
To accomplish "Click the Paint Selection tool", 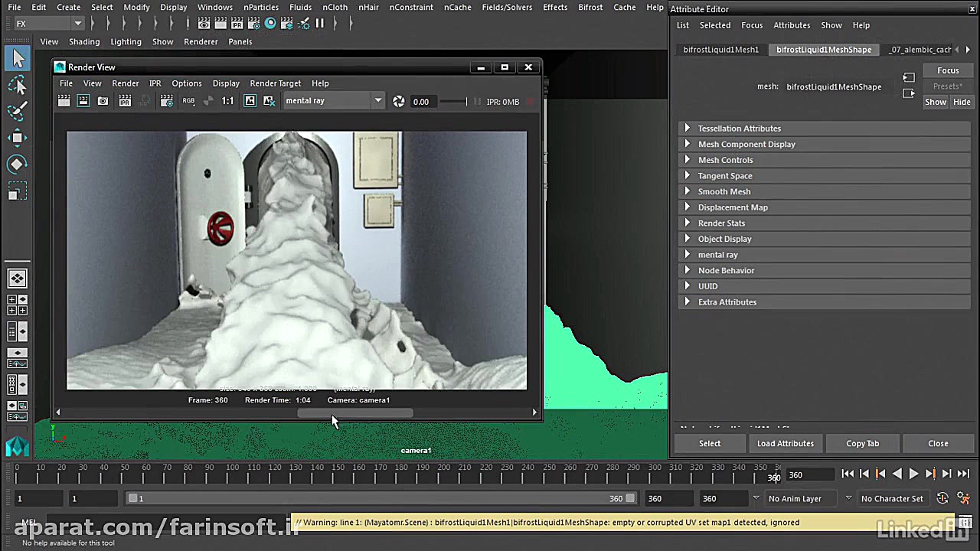I will click(18, 112).
